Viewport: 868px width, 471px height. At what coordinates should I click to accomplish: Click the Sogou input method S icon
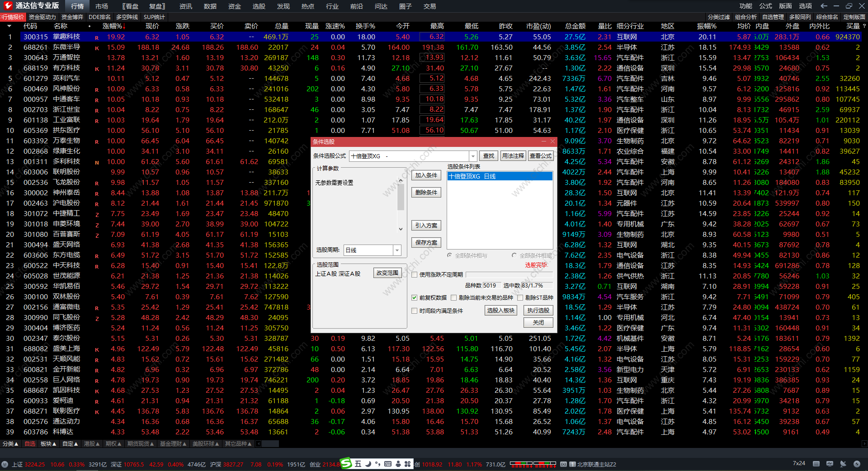346,464
